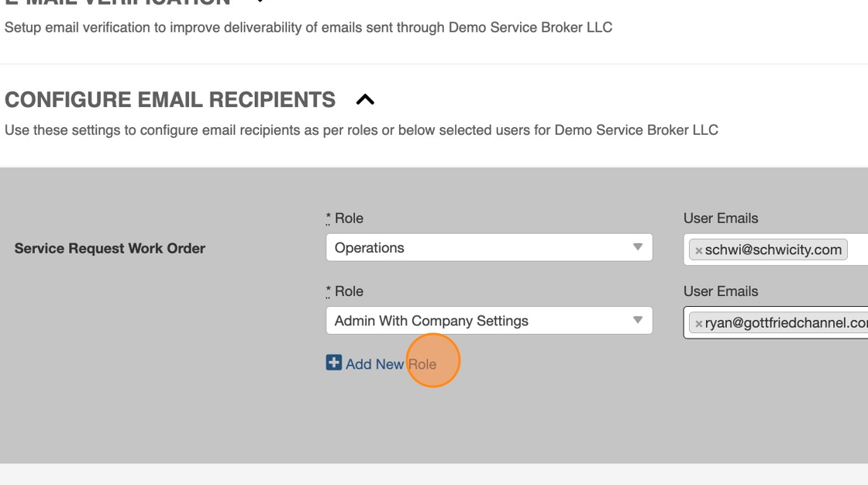Click the plus icon beside Add New Role

coord(334,363)
